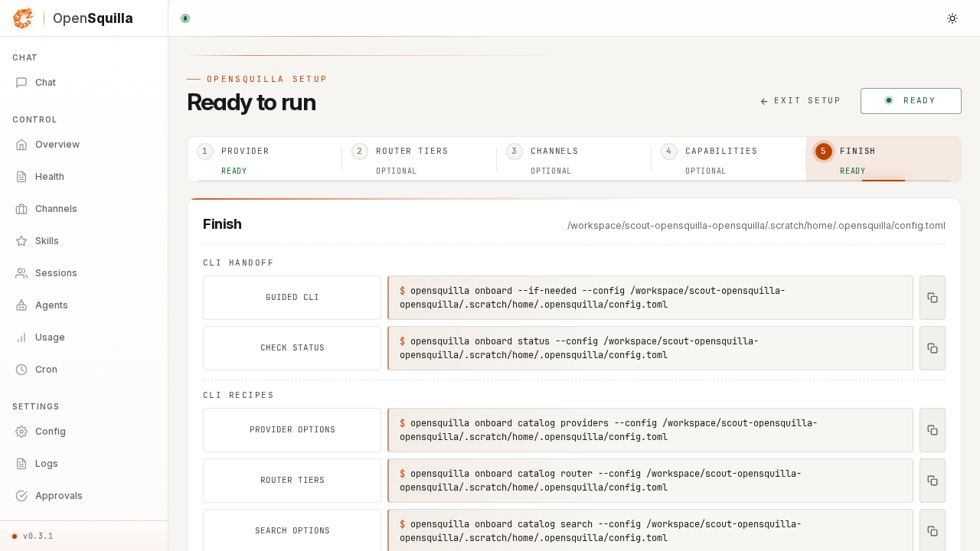
Task: Go to step 3 Channels tab
Action: pyautogui.click(x=574, y=159)
